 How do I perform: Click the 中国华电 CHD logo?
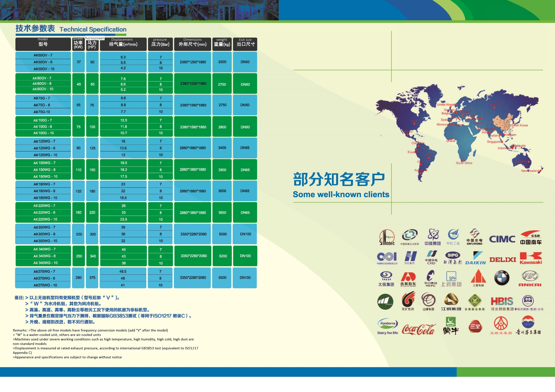431,258
